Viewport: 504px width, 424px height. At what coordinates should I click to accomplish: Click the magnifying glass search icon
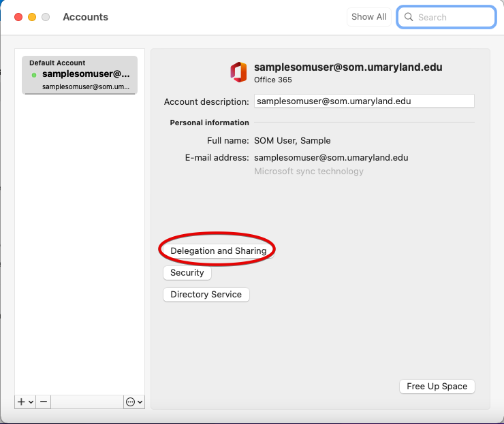pos(409,17)
